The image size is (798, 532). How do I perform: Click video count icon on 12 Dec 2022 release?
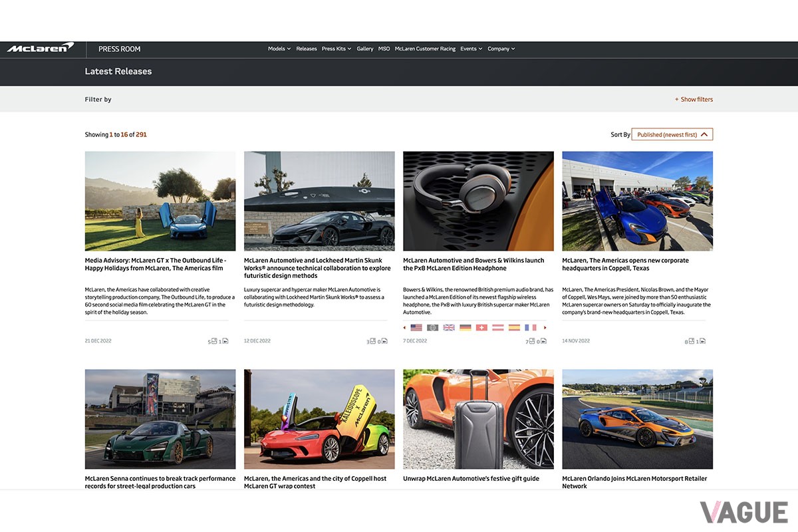point(384,341)
